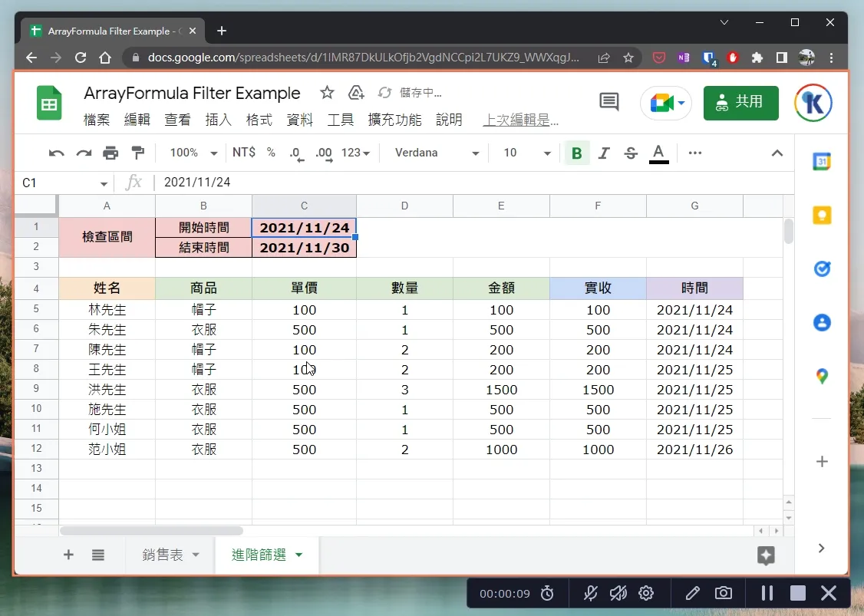Collapse the menus with the up chevron
Image resolution: width=864 pixels, height=616 pixels.
[777, 153]
